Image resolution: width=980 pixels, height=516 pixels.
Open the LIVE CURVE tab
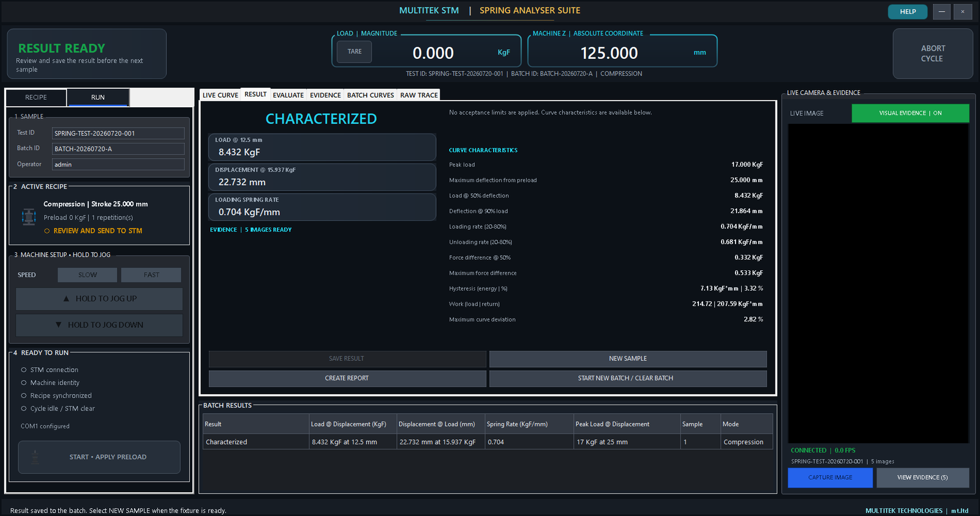[221, 95]
